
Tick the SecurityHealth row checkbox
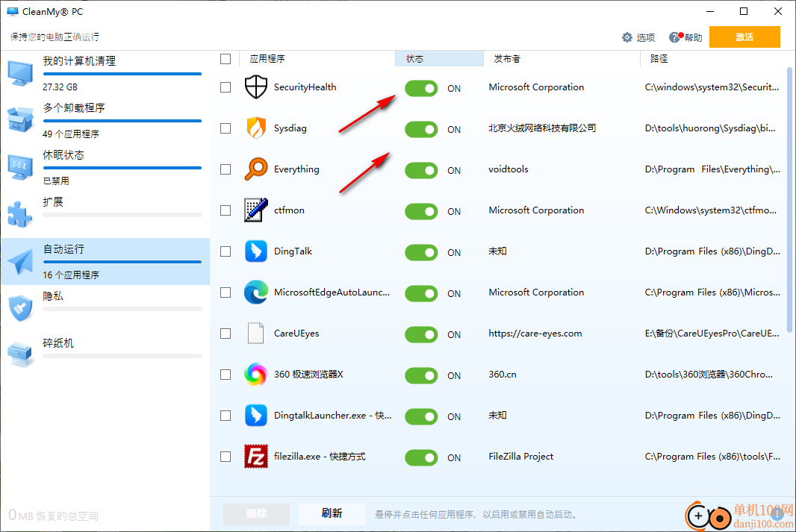tap(226, 87)
